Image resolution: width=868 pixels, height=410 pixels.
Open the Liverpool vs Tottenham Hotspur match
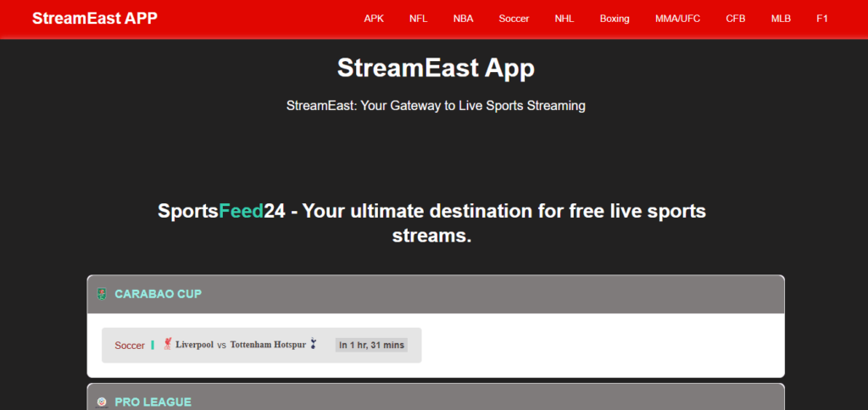click(x=261, y=346)
